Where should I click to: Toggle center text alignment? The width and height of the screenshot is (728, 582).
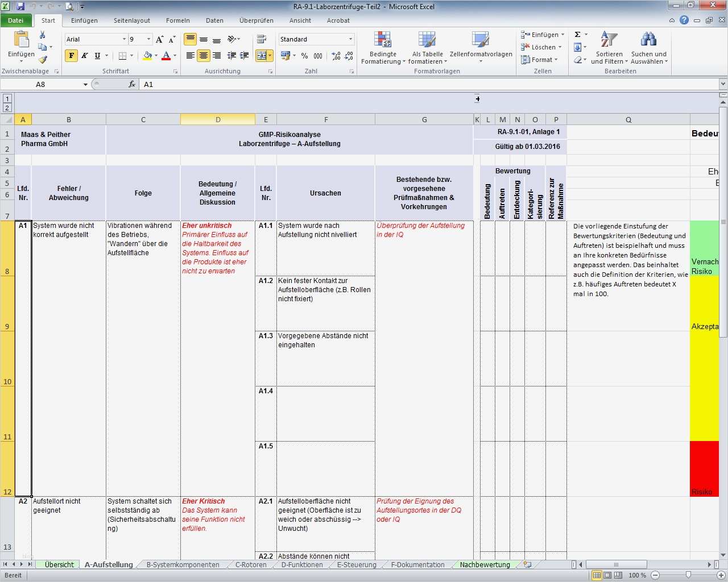[203, 56]
